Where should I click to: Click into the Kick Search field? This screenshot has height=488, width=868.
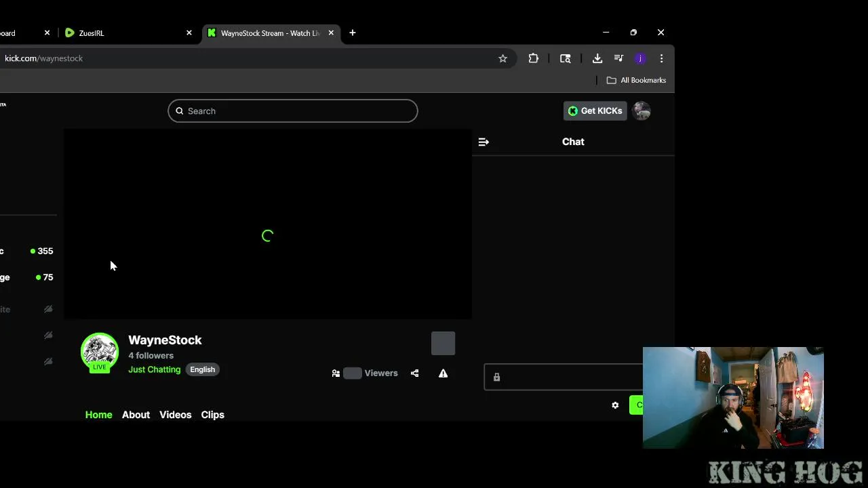click(x=293, y=111)
